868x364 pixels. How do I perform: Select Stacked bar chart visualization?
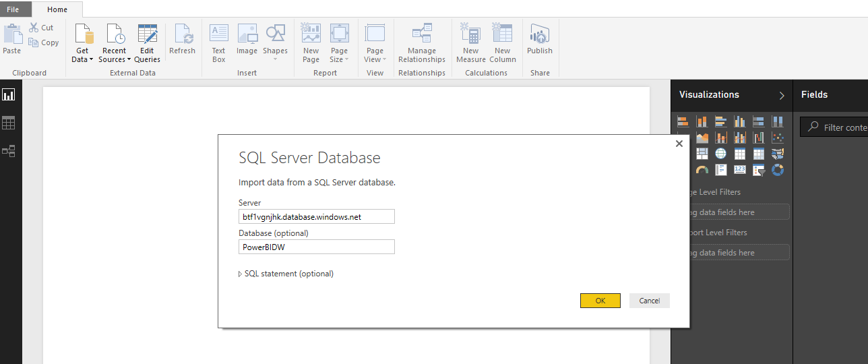point(683,121)
